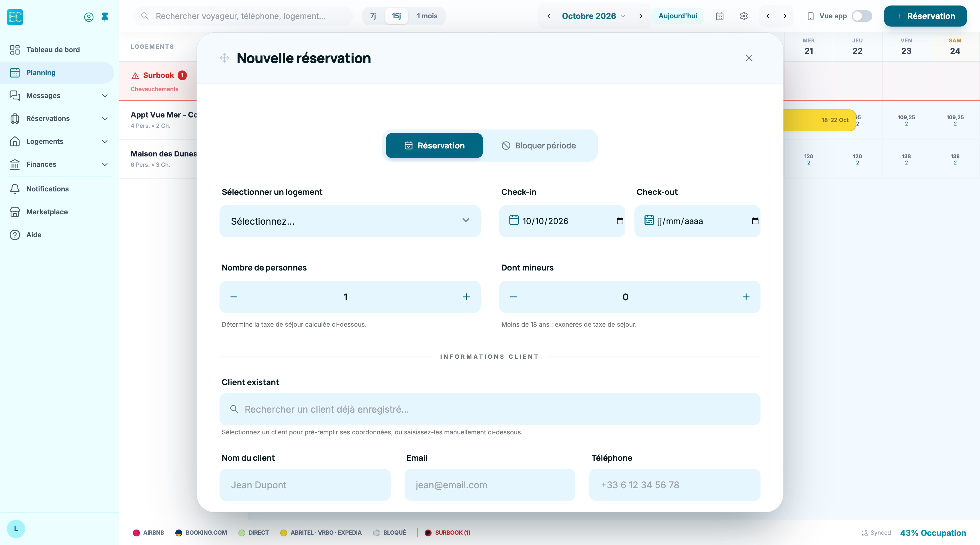This screenshot has width=980, height=545.
Task: Close the Nouvelle réservation dialog
Action: pyautogui.click(x=749, y=58)
